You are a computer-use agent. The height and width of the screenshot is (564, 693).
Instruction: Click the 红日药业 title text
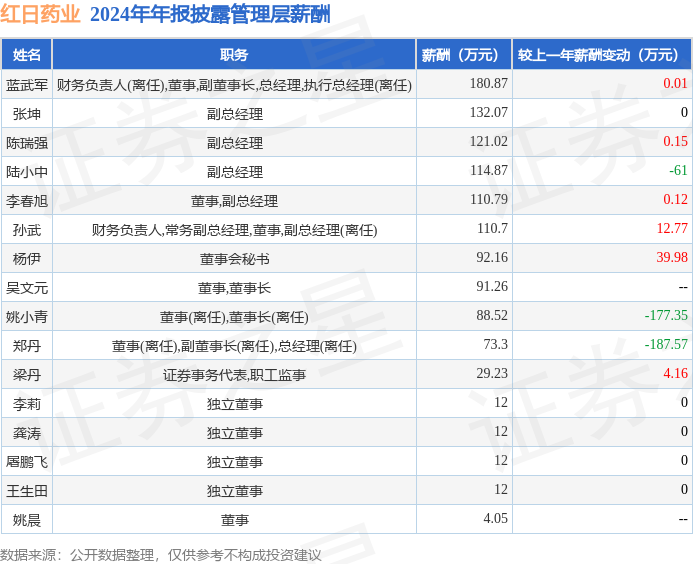(40, 14)
